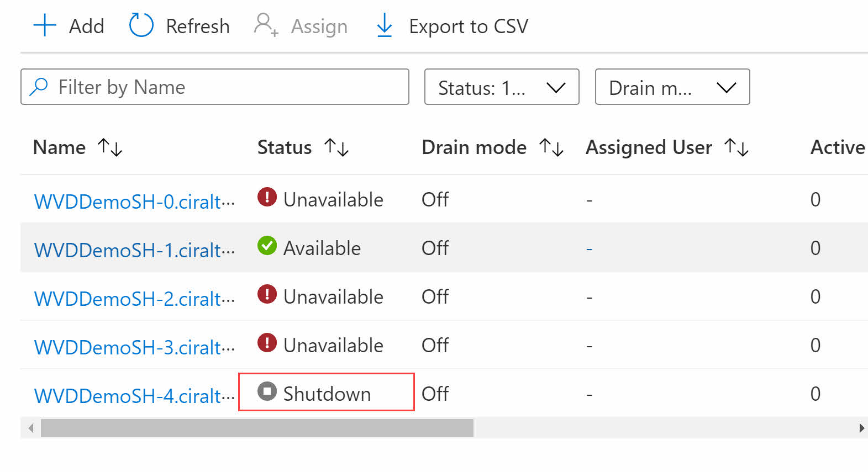Click the Export to CSV download icon
This screenshot has width=868, height=472.
click(x=384, y=26)
